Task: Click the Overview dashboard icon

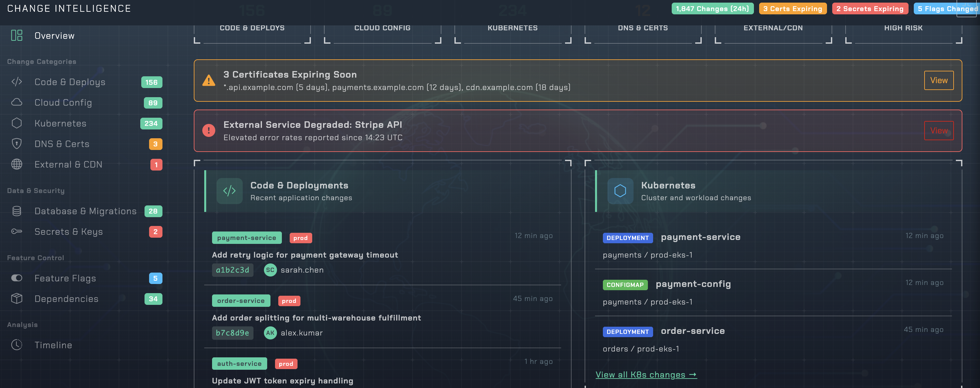Action: 17,35
